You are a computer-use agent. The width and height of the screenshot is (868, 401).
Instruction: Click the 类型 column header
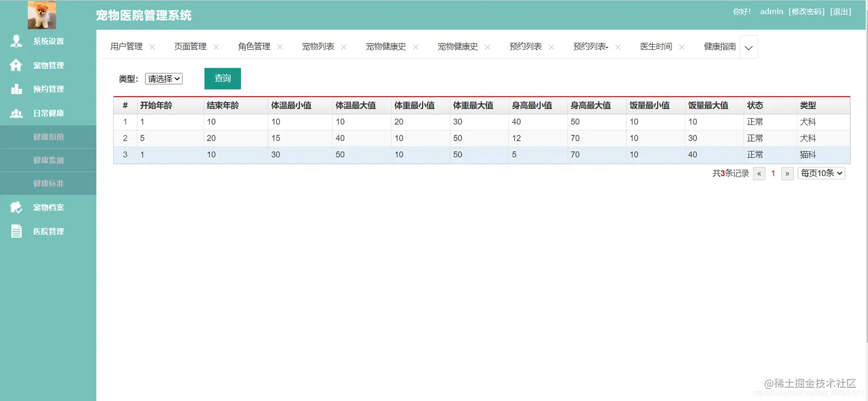tap(823, 106)
